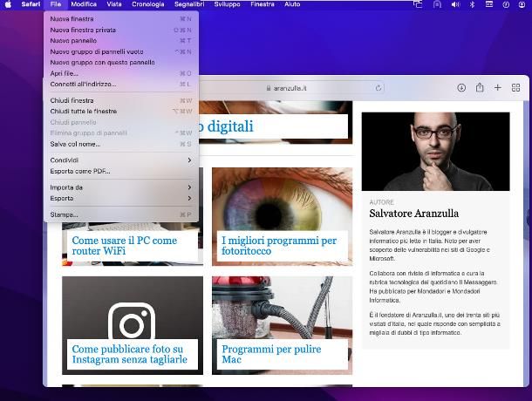Screen dimensions: 532x401
Task: Expand the Importa da submenu
Action: coord(121,187)
